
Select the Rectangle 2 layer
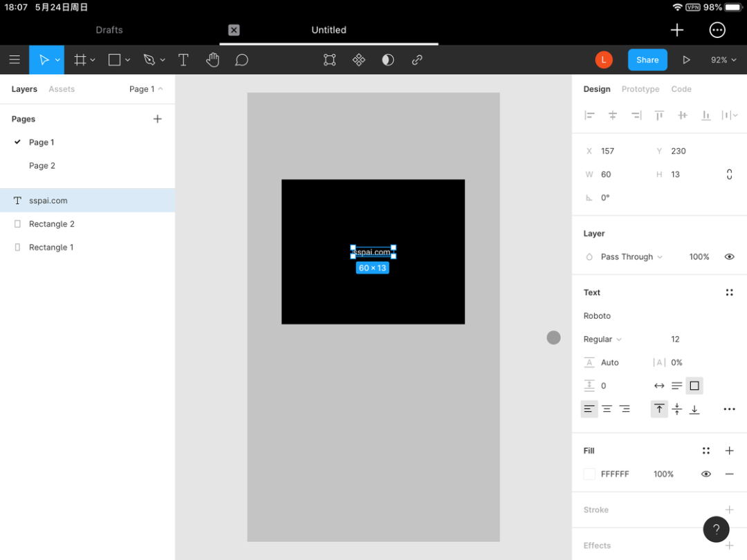point(52,224)
